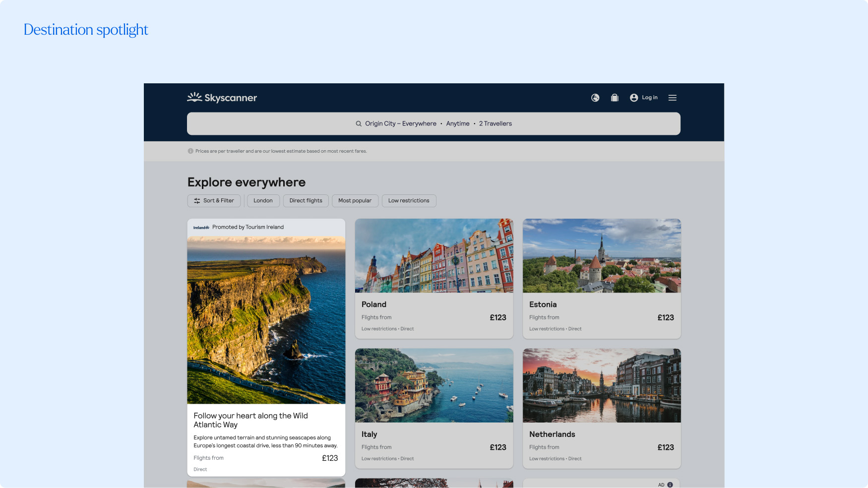Toggle the Direct flights filter chip
Screen dimensions: 868x488
click(x=306, y=201)
